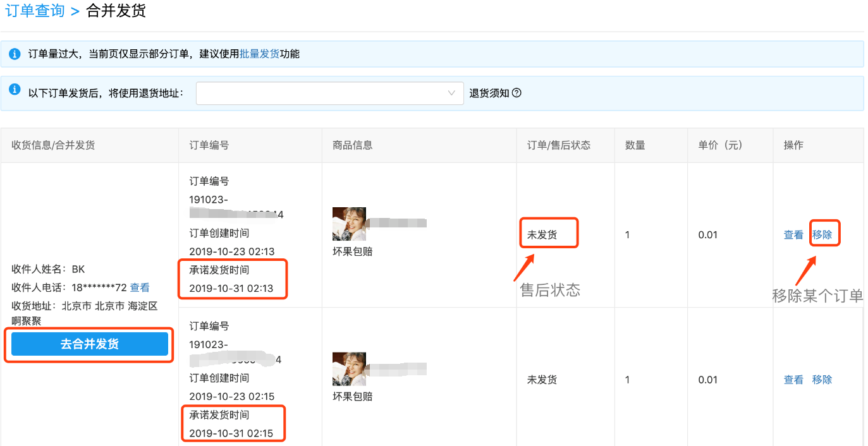Click 坏果包赔 under the 02:15 order's product
This screenshot has height=446, width=868.
pos(352,397)
